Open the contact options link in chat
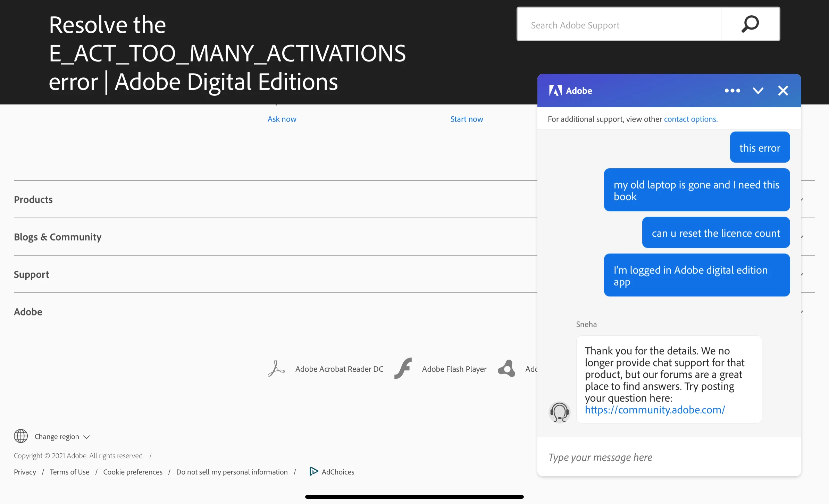The height and width of the screenshot is (504, 829). click(x=690, y=119)
